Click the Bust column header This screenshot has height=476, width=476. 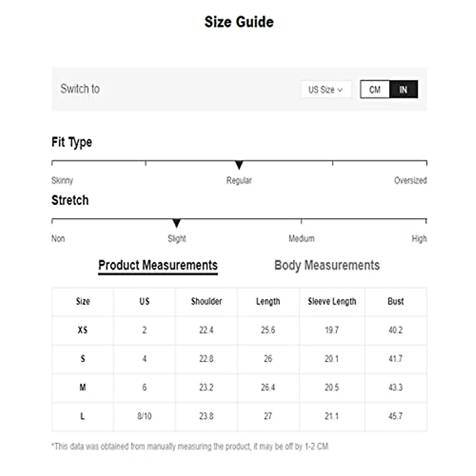pos(395,301)
